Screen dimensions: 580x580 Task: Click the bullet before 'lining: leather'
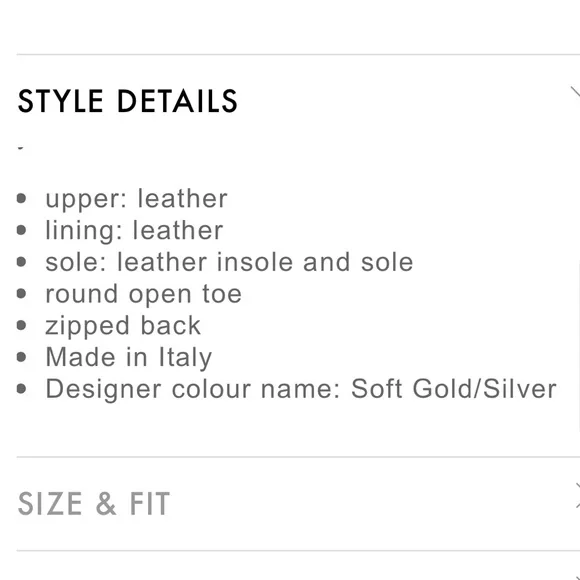coord(21,230)
